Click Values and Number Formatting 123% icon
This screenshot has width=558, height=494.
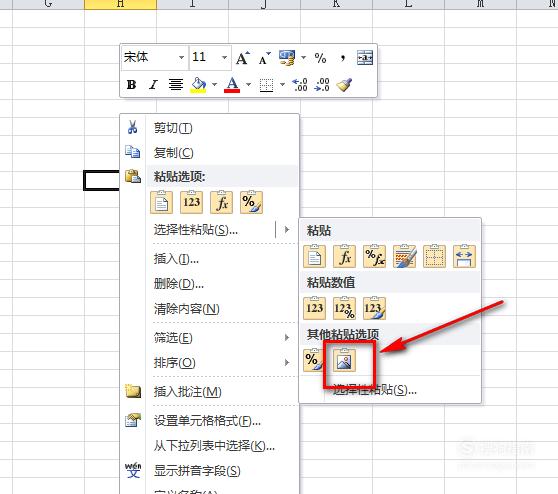(344, 308)
